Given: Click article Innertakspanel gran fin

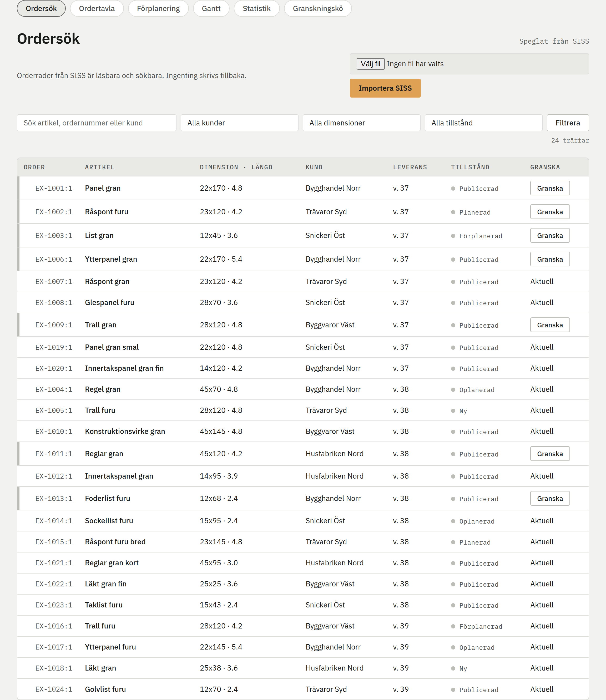Looking at the screenshot, I should click(x=124, y=368).
